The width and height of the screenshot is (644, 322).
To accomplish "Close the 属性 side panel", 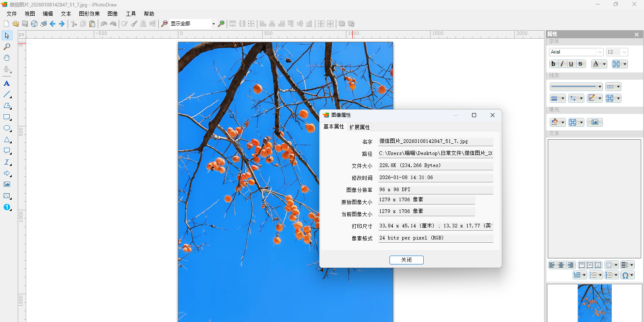I will (637, 35).
